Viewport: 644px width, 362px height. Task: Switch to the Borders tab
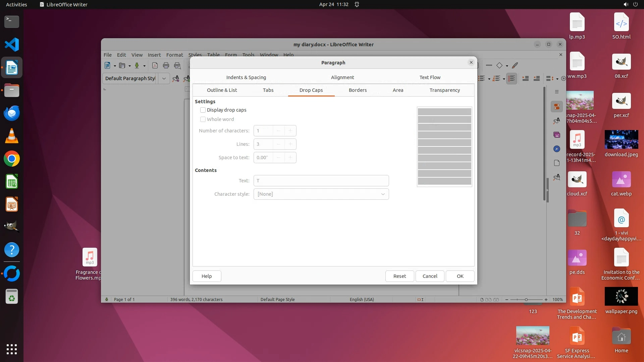click(358, 90)
